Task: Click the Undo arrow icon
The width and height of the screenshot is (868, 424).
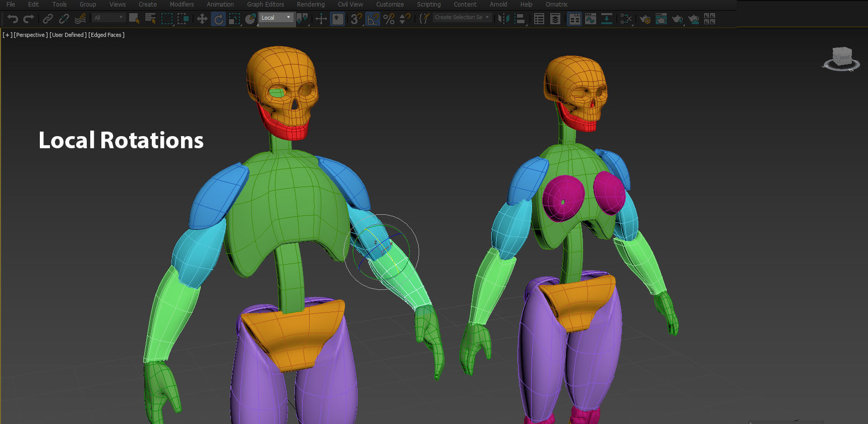Action: point(13,19)
